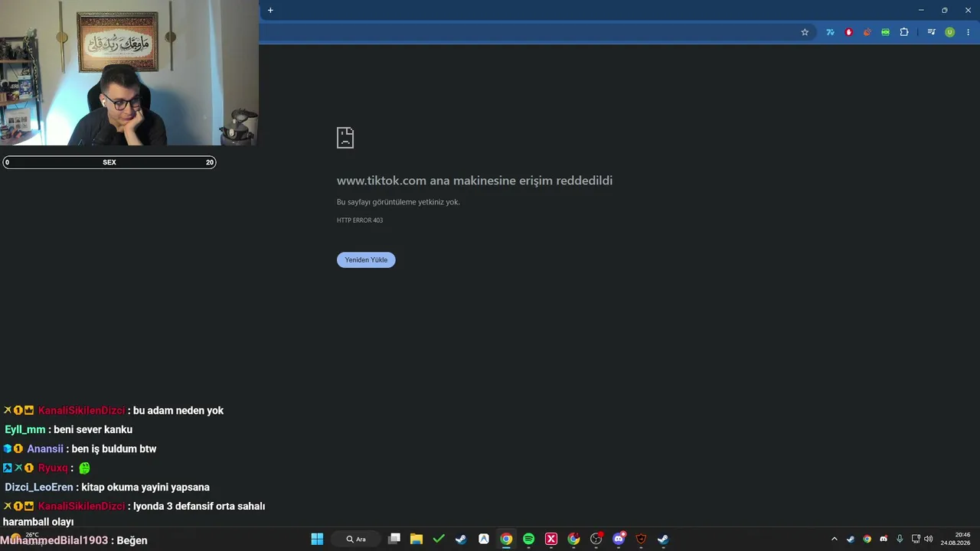The height and width of the screenshot is (551, 980).
Task: Click the Yeniden Yükle button
Action: [x=366, y=260]
